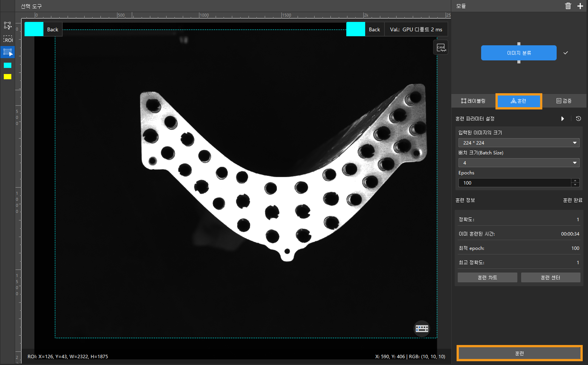Screen dimensions: 588x365
Task: Click the Epochs input field showing 100
Action: coord(514,183)
